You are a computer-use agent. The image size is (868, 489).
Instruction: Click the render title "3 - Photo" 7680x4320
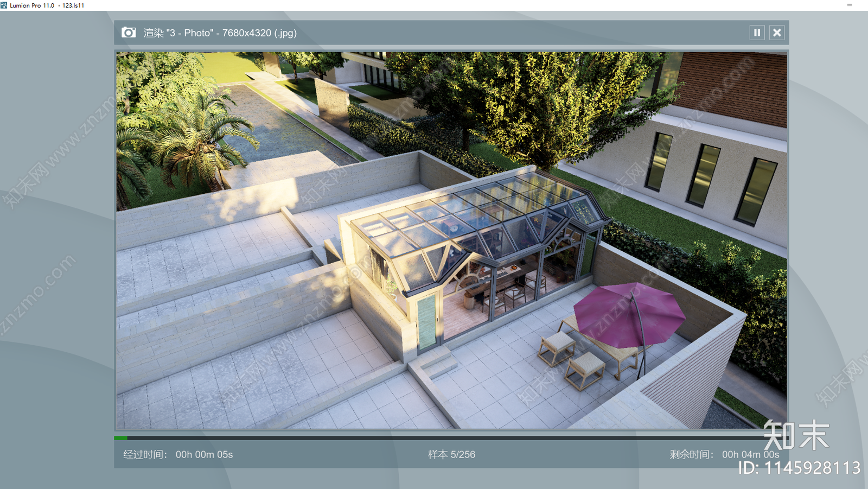pyautogui.click(x=220, y=33)
